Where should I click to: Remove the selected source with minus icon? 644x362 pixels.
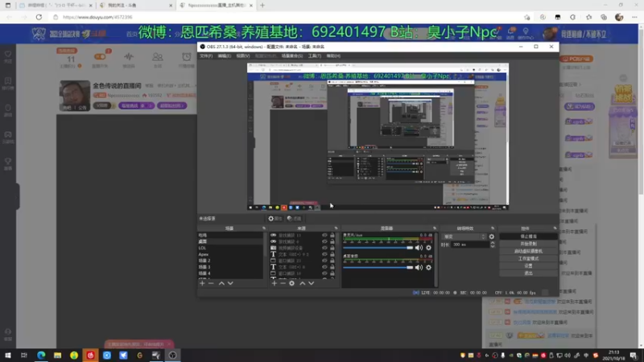coord(283,283)
